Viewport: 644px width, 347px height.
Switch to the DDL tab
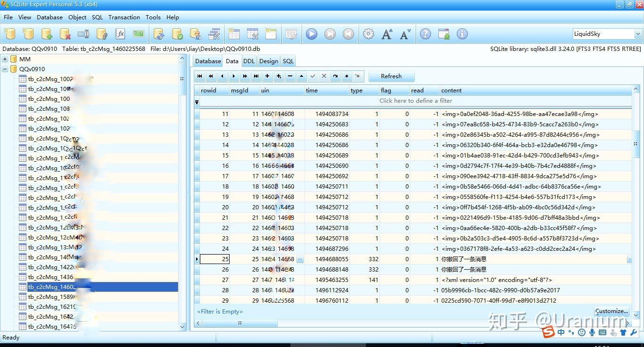[249, 61]
